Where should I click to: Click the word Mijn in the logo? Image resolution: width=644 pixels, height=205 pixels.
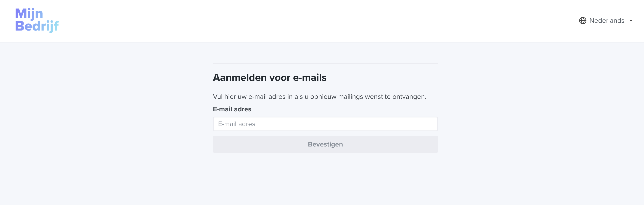click(29, 13)
